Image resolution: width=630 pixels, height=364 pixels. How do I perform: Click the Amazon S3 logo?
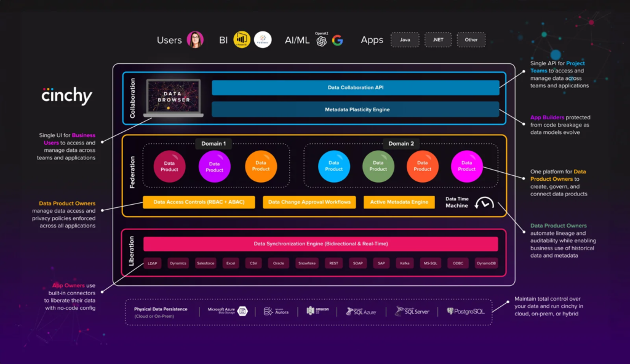[x=317, y=311]
